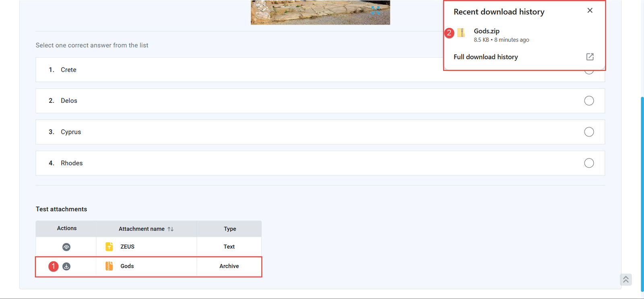Select the Rhodes answer radio button
Viewport: 644px width, 299px height.
(589, 163)
